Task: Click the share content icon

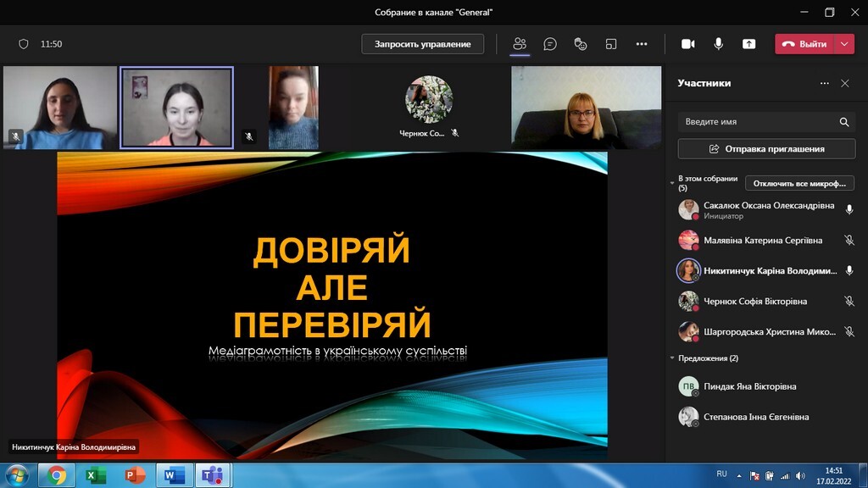Action: click(x=748, y=44)
